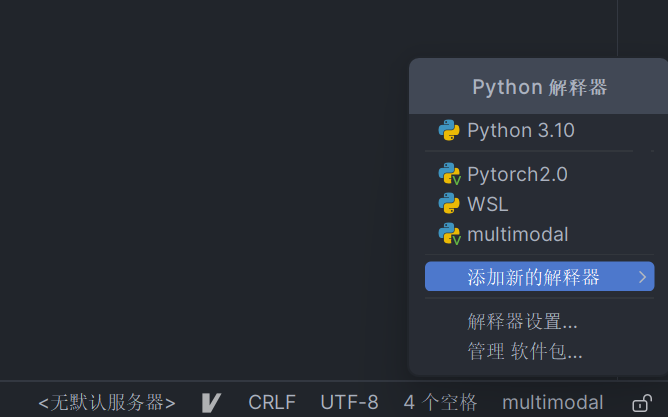Screen dimensions: 668x417
Task: Toggle the read-only lock icon in status bar
Action: tap(642, 403)
